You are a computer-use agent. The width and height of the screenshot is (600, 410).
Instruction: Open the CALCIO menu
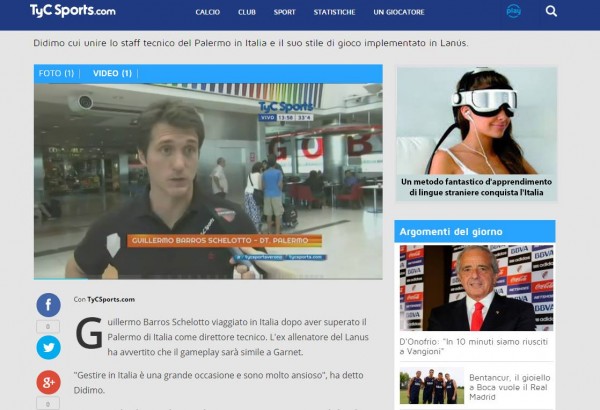[208, 12]
